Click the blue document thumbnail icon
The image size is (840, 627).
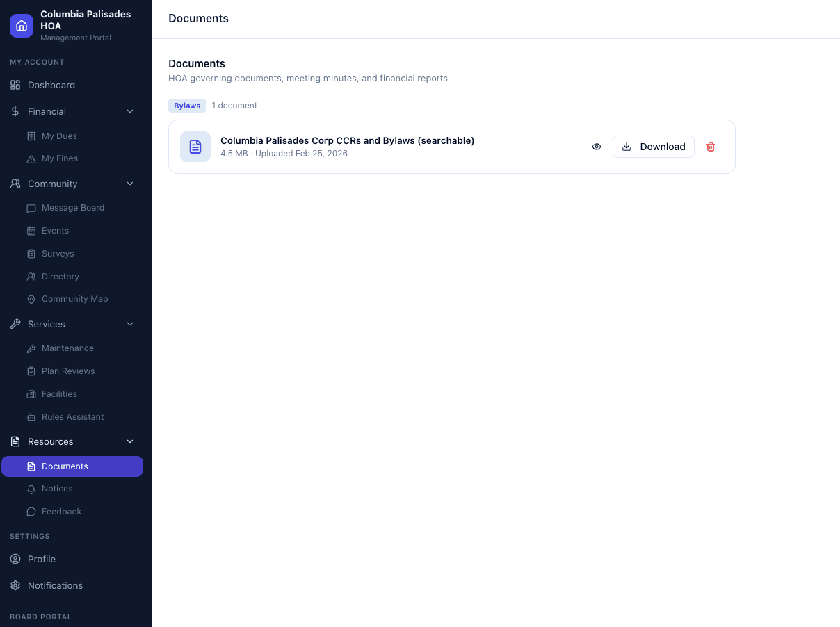(195, 147)
